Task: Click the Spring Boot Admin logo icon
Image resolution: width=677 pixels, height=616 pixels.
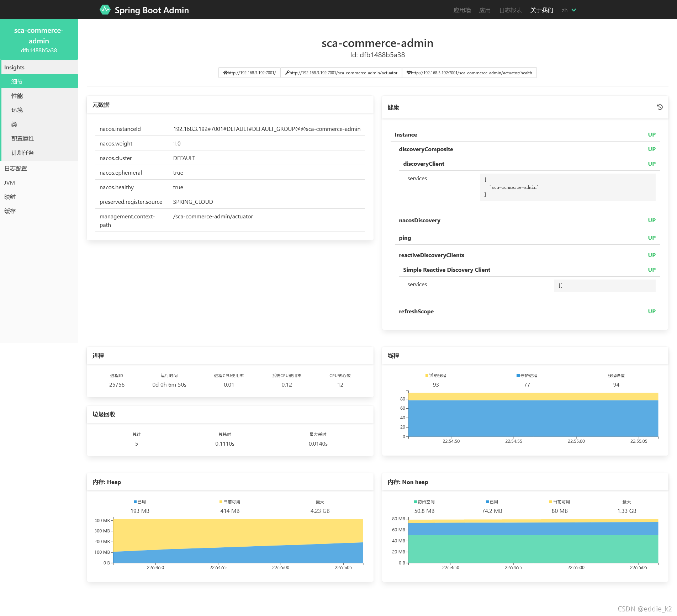Action: (105, 10)
